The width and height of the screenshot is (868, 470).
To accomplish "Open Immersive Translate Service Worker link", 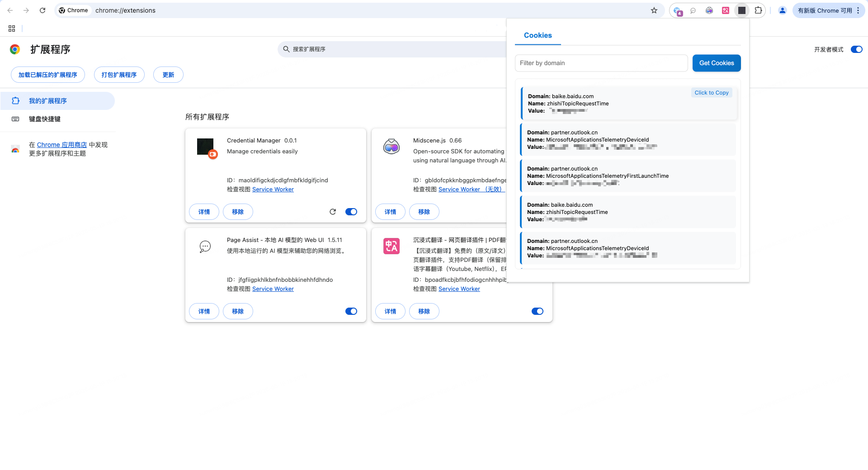I will coord(459,289).
